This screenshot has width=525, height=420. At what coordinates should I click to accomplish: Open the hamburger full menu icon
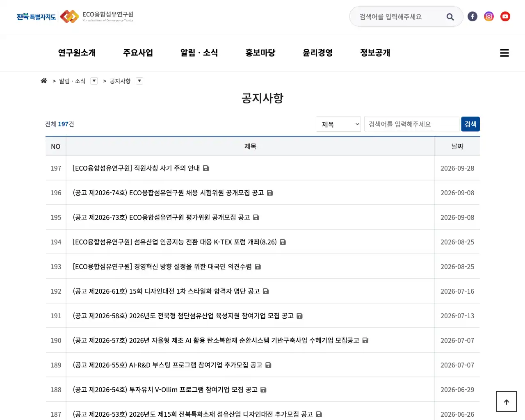click(504, 53)
